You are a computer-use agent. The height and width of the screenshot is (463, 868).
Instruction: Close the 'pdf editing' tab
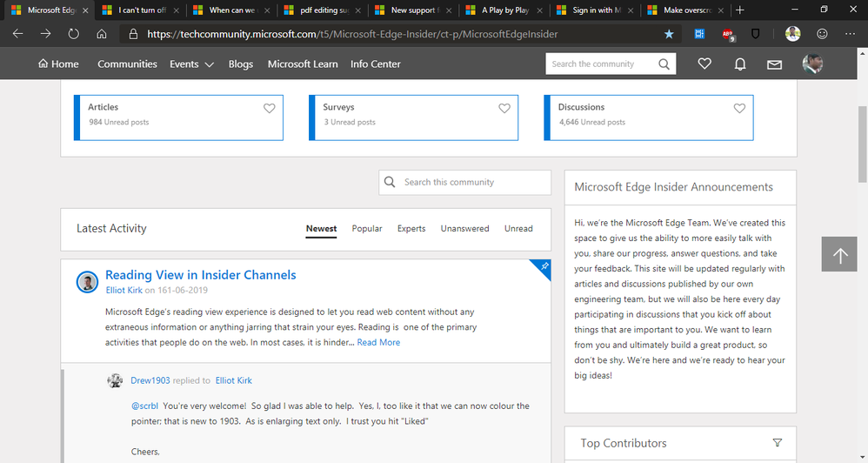point(357,10)
